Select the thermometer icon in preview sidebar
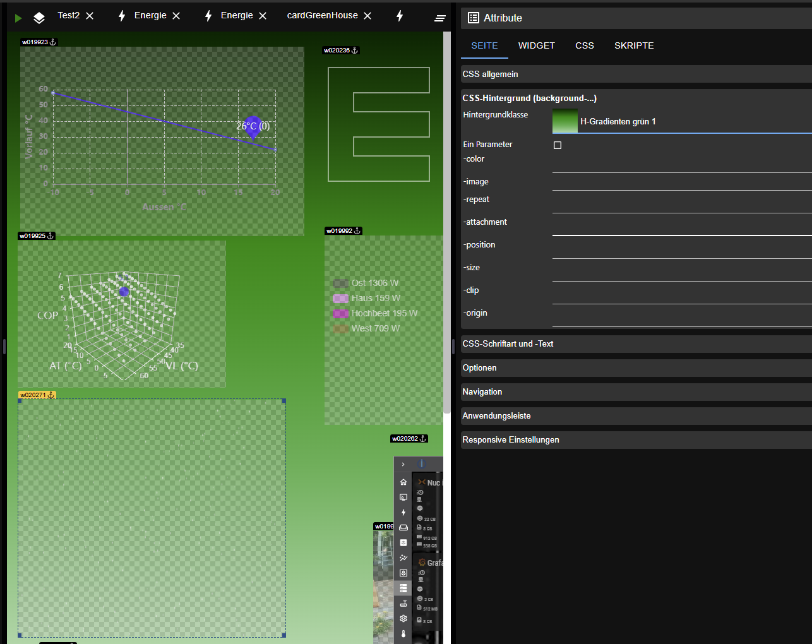Screen dimensions: 812x644 pyautogui.click(x=403, y=633)
